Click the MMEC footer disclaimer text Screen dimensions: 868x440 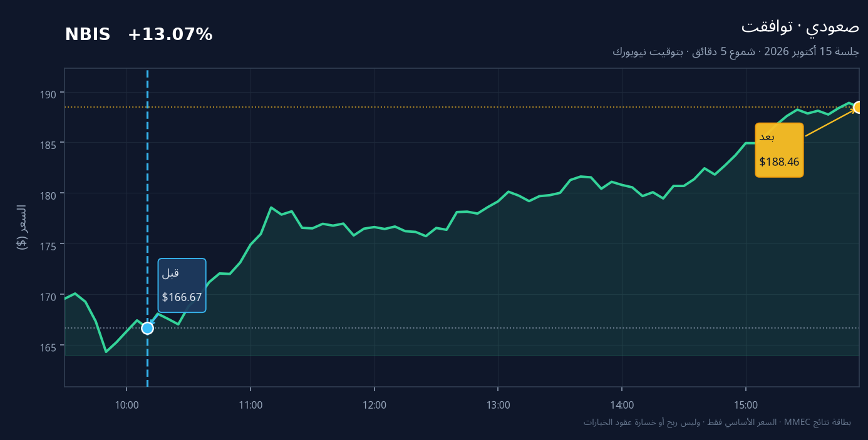(717, 422)
